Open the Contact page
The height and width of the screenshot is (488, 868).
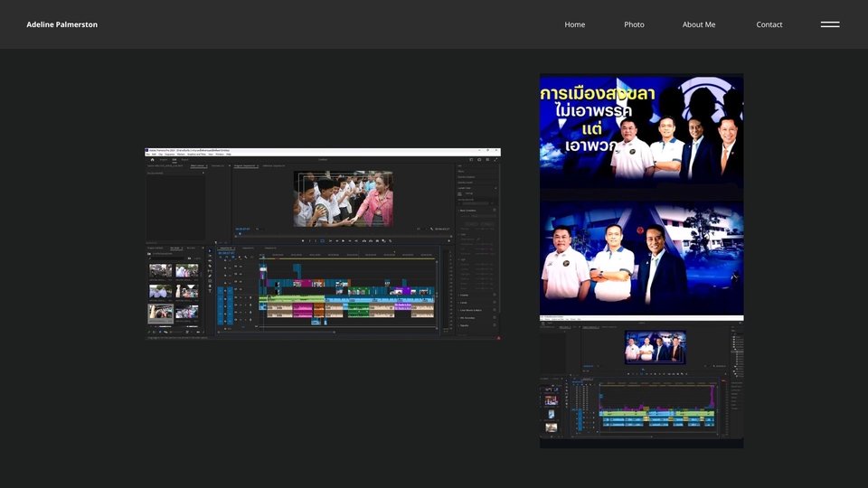[769, 24]
